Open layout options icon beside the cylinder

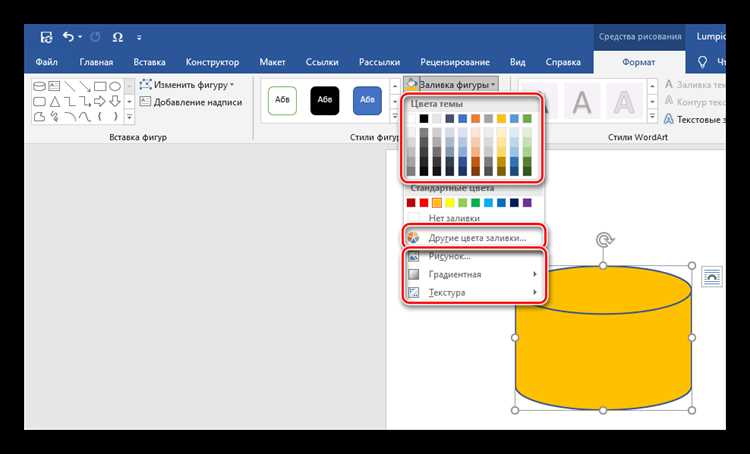(712, 277)
